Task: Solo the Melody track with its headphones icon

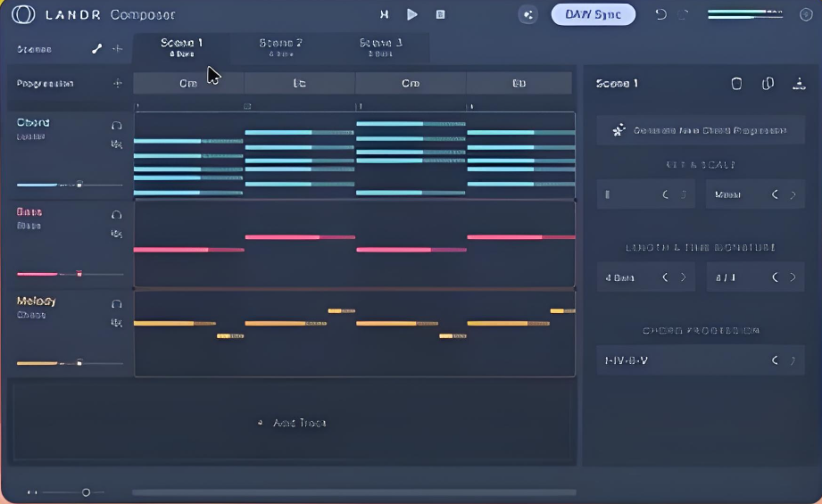Action: 116,304
